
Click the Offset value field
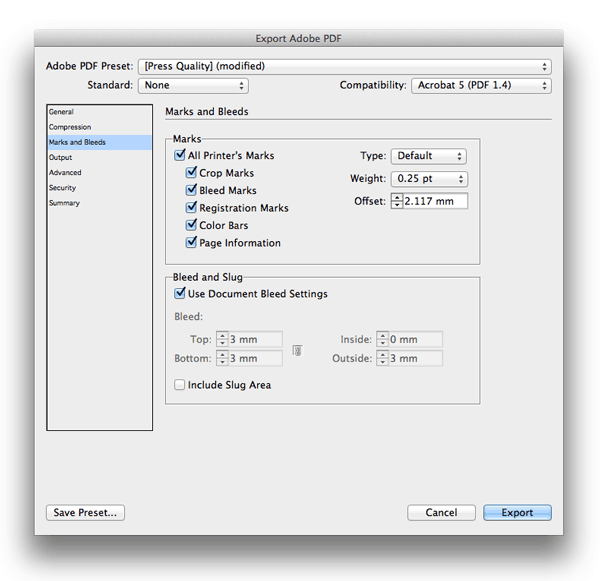click(x=435, y=201)
